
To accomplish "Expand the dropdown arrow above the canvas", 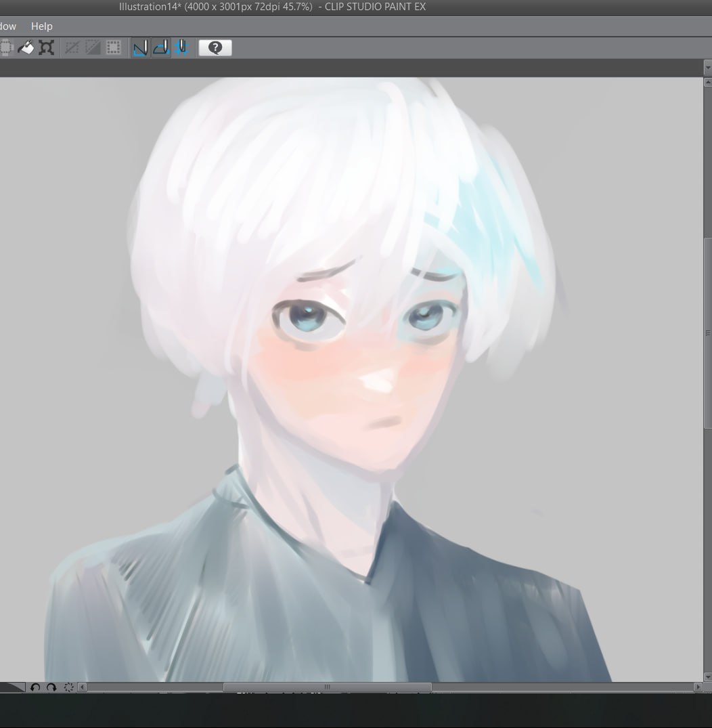I will coord(708,68).
